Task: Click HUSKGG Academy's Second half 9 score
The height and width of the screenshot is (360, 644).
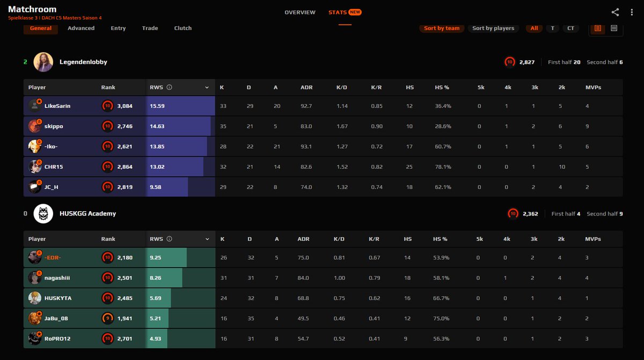Action: (605, 214)
